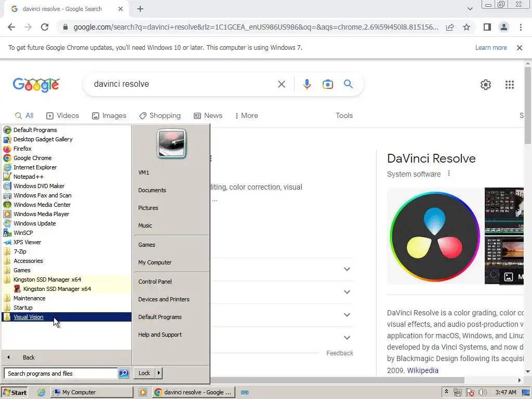Expand the Startup folder
The width and height of the screenshot is (532, 399).
click(x=23, y=308)
